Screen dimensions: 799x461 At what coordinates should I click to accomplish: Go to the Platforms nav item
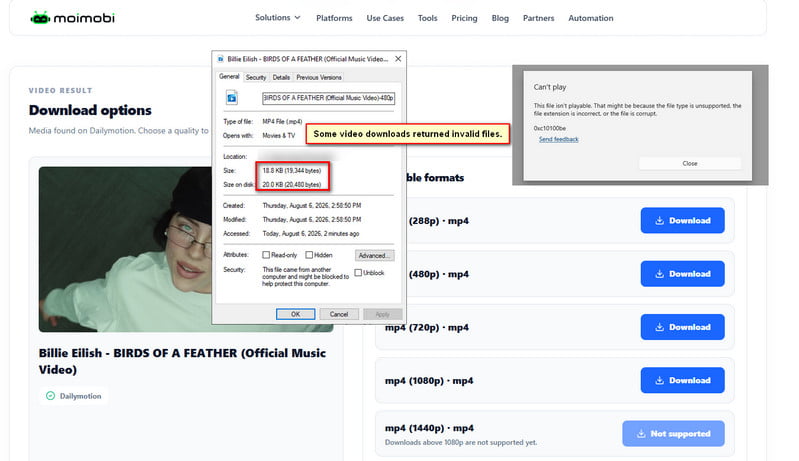click(x=334, y=18)
